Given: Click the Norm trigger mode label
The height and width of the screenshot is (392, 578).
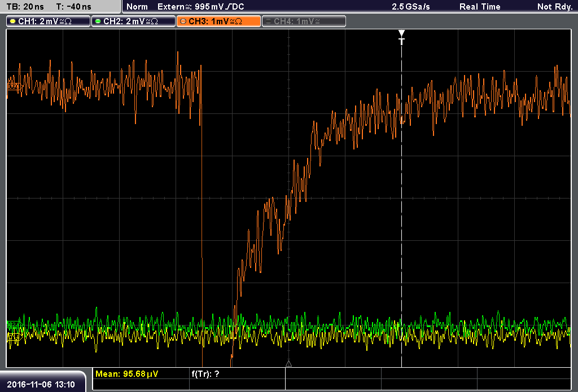Looking at the screenshot, I should pyautogui.click(x=137, y=7).
